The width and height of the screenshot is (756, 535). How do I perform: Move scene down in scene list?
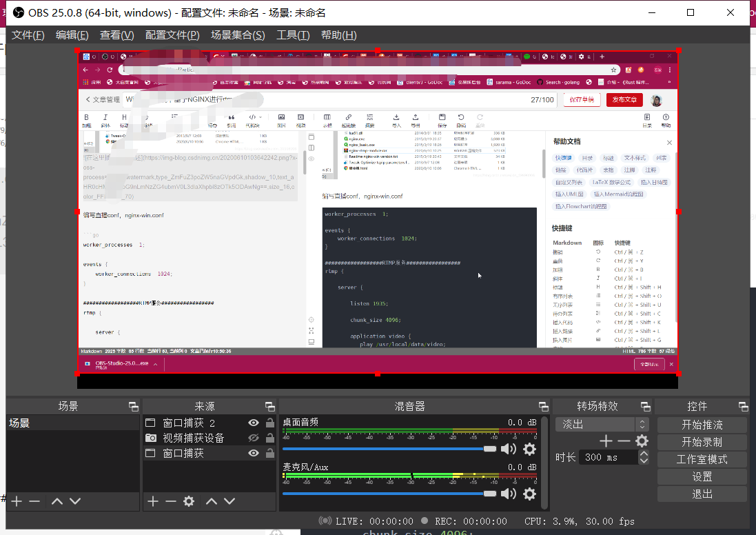[x=74, y=501]
